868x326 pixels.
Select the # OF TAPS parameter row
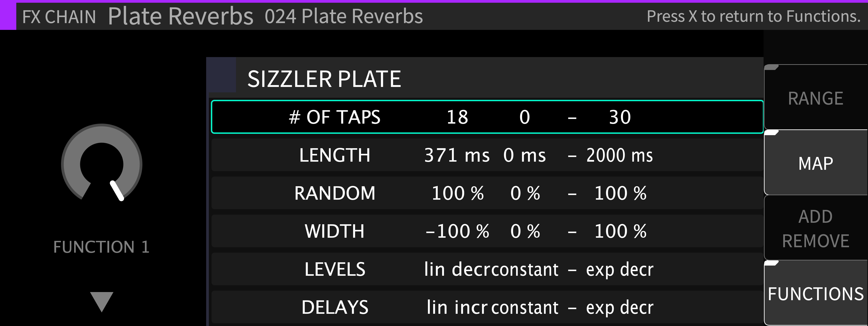[487, 117]
